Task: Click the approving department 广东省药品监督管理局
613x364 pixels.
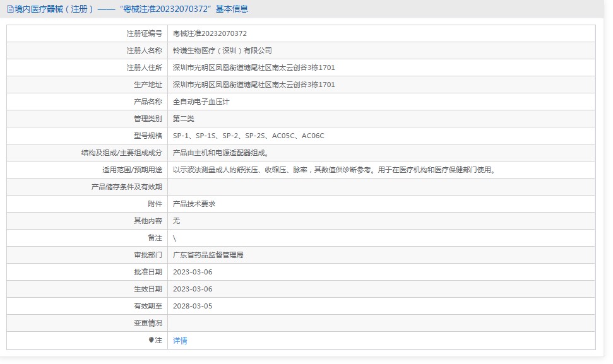Action: [x=208, y=255]
